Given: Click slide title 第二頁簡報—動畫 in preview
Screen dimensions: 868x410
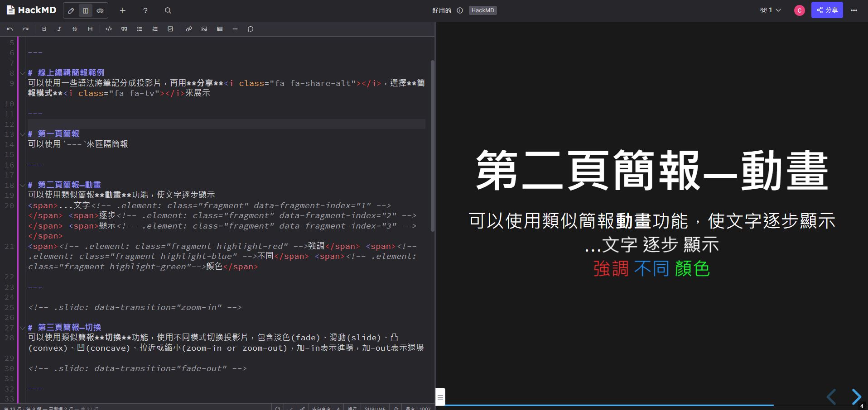Looking at the screenshot, I should (x=652, y=171).
